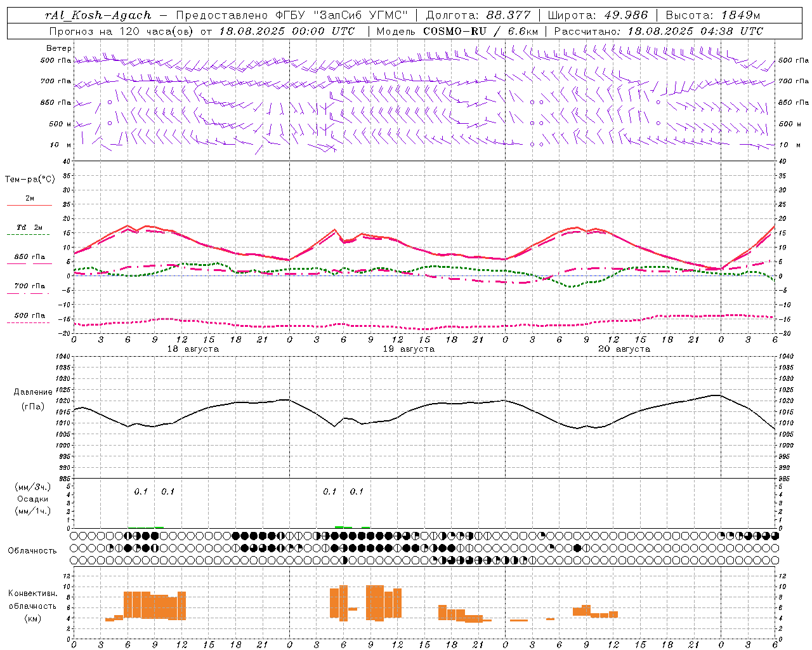
Task: Click the 18 августа date label
Action: click(x=193, y=349)
